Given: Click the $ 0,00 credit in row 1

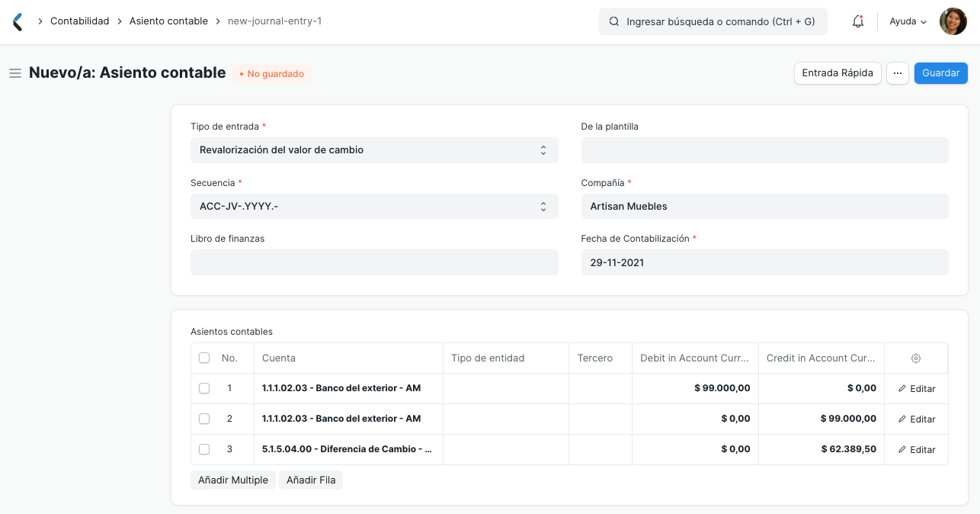Looking at the screenshot, I should click(821, 388).
